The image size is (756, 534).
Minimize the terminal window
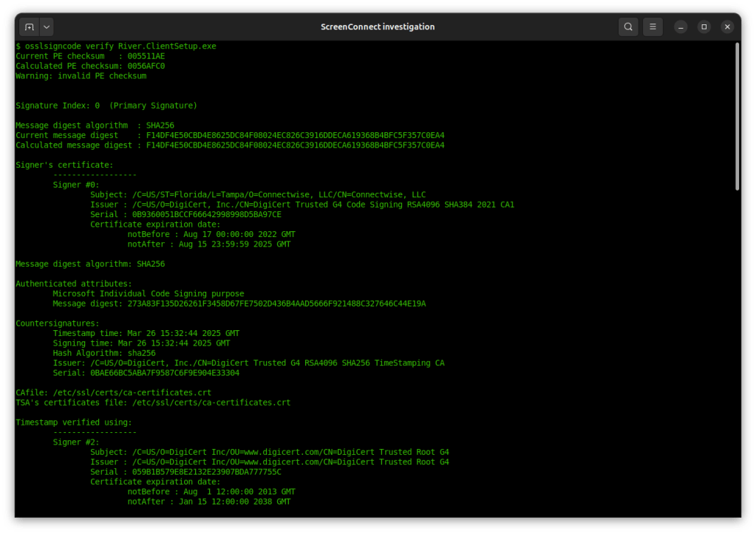[681, 27]
